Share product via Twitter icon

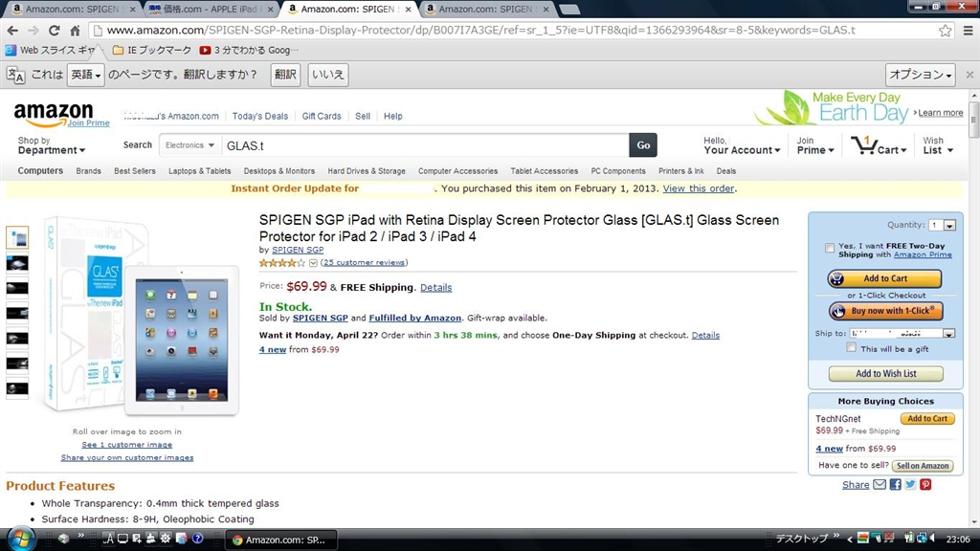(x=910, y=484)
